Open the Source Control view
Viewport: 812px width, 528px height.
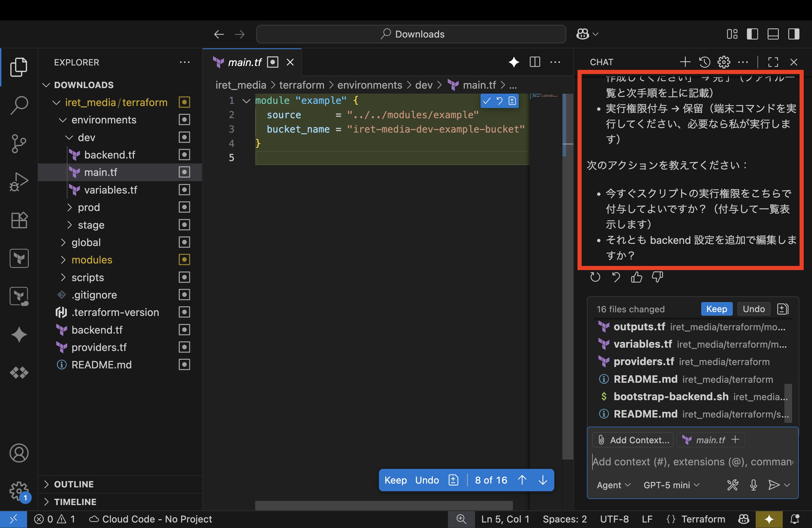(x=19, y=143)
